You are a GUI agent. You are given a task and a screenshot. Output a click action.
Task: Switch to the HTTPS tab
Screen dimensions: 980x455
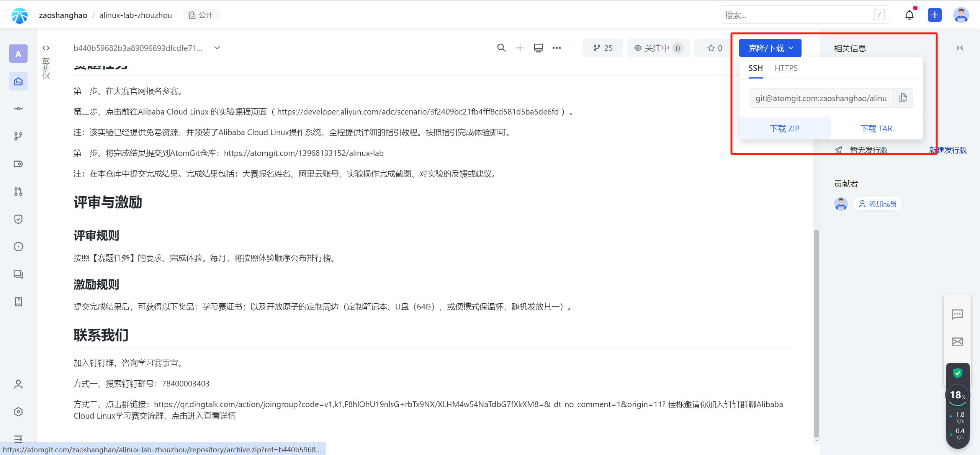tap(786, 68)
